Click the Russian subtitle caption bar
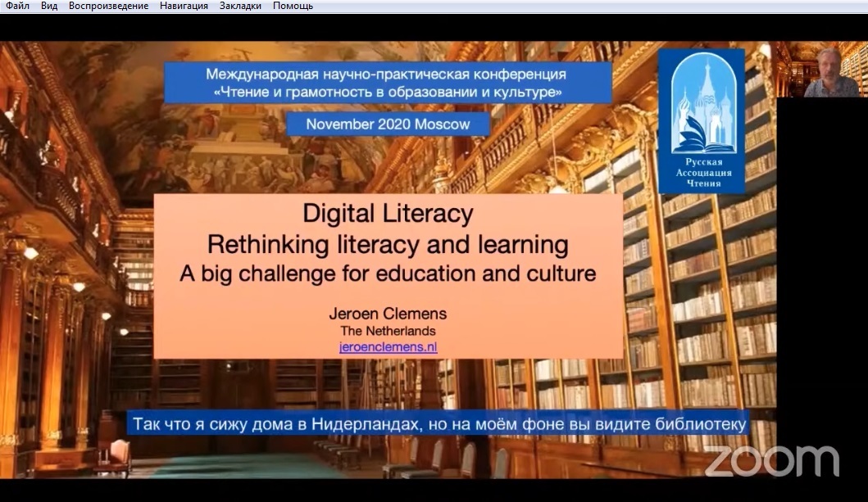This screenshot has width=868, height=502. point(438,424)
